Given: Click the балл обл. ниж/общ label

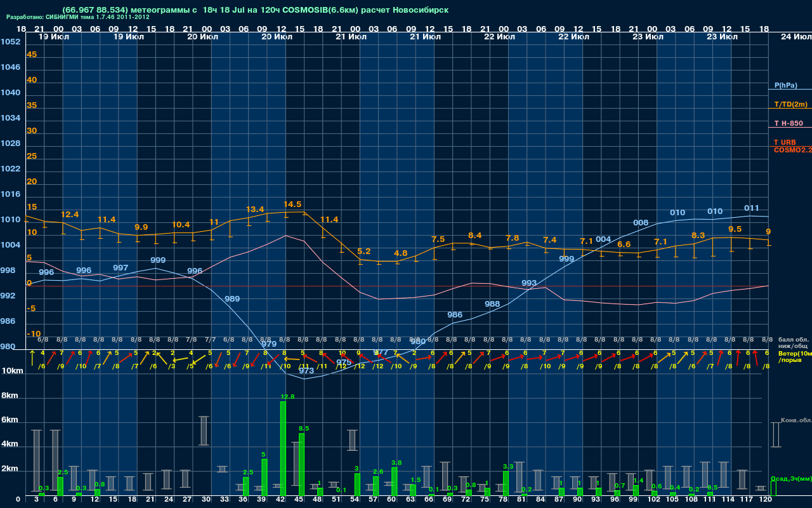Looking at the screenshot, I should click(x=793, y=343).
